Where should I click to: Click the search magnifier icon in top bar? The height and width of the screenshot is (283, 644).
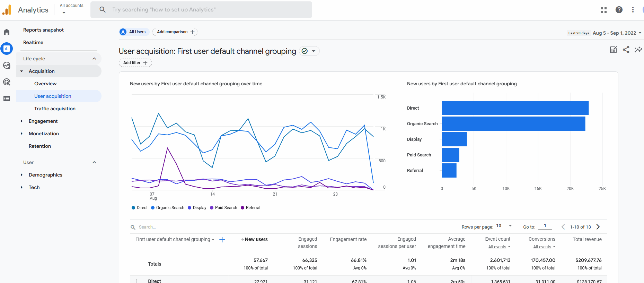click(103, 10)
